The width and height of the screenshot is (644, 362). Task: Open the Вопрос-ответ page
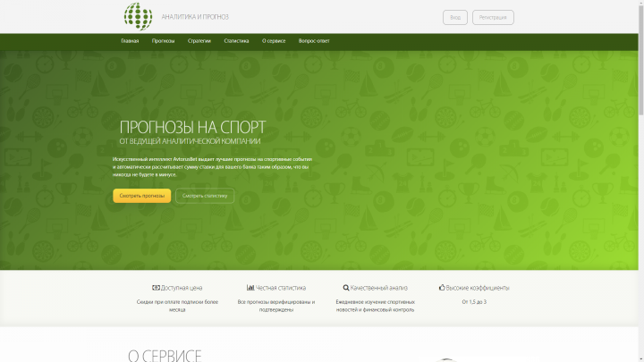click(314, 41)
